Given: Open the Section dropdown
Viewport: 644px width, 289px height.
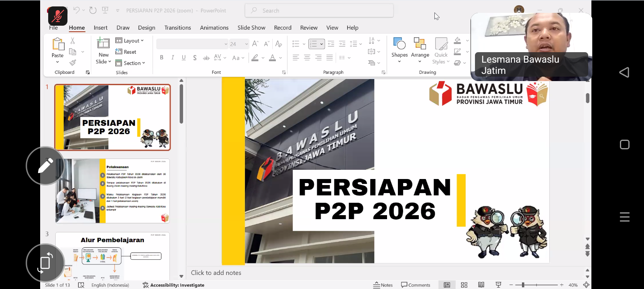Looking at the screenshot, I should tap(130, 63).
